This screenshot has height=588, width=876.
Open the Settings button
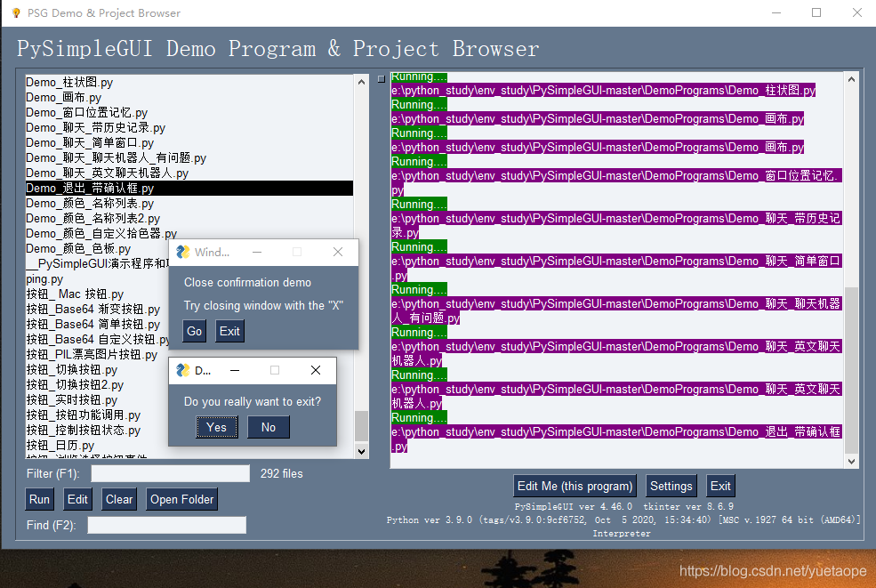pos(671,486)
